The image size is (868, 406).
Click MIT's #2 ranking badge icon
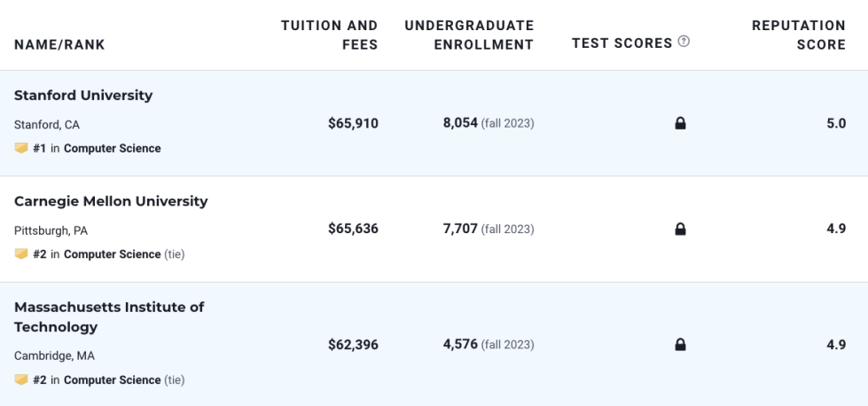click(21, 380)
